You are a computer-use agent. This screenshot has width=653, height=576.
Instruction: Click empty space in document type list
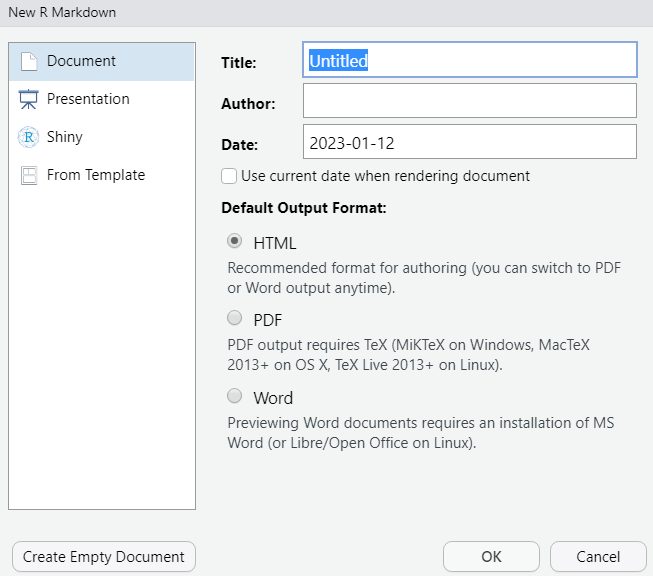tap(101, 350)
